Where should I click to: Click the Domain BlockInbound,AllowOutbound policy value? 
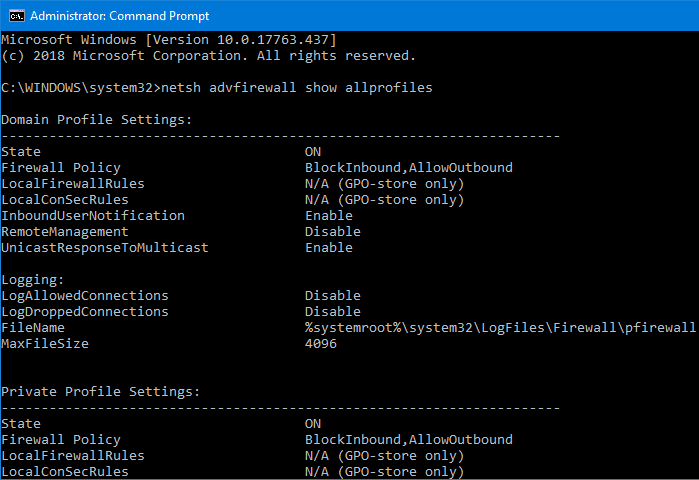[x=409, y=168]
